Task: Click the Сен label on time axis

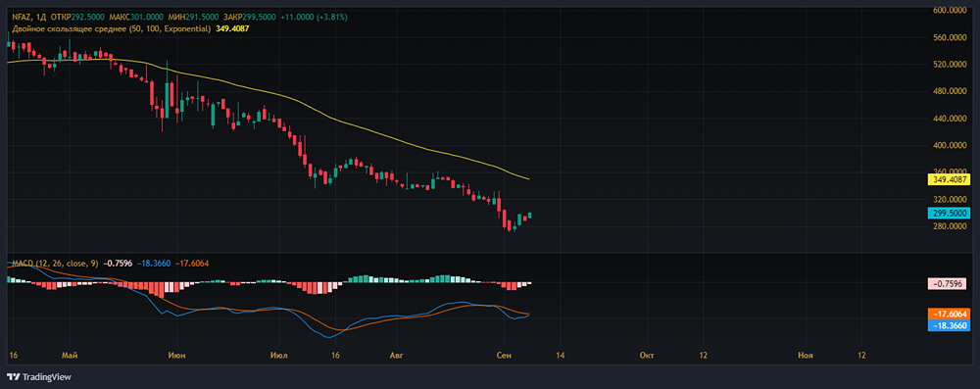Action: pyautogui.click(x=504, y=356)
